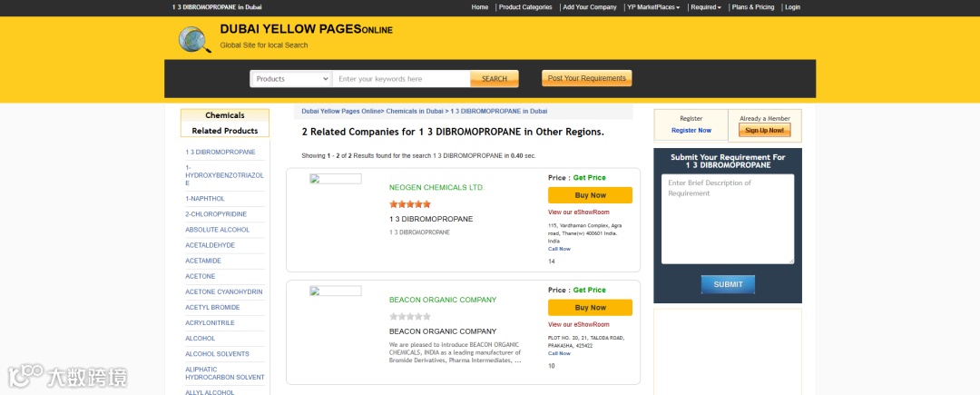Click Call Now under Beacon address
The height and width of the screenshot is (395, 980).
[x=559, y=353]
